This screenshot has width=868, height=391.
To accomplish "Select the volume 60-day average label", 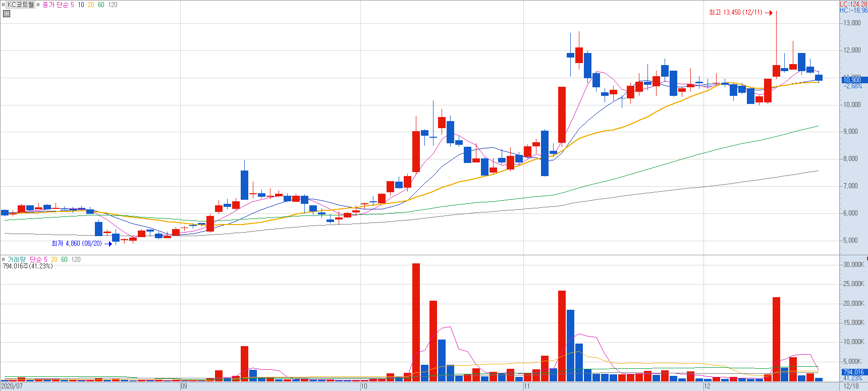I will point(64,259).
